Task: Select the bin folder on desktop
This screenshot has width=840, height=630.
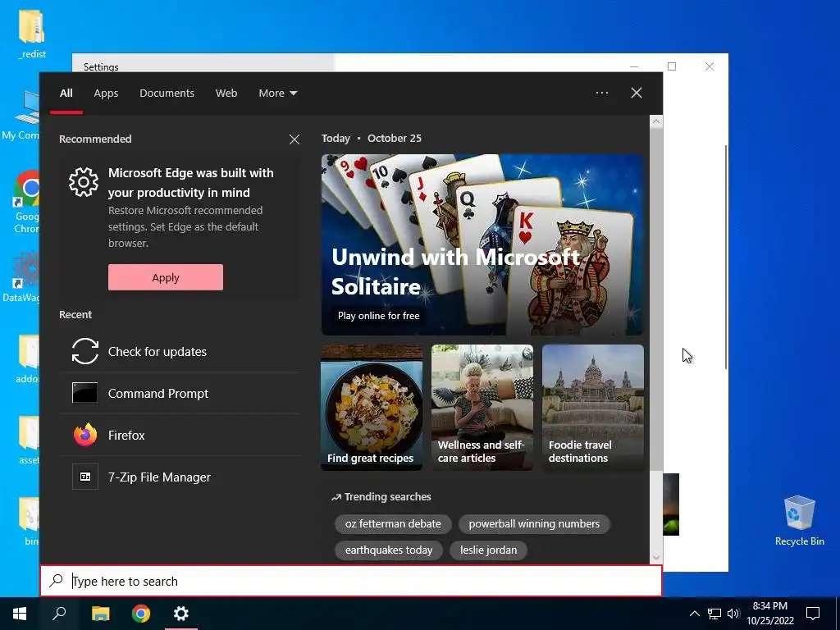Action: click(x=30, y=521)
